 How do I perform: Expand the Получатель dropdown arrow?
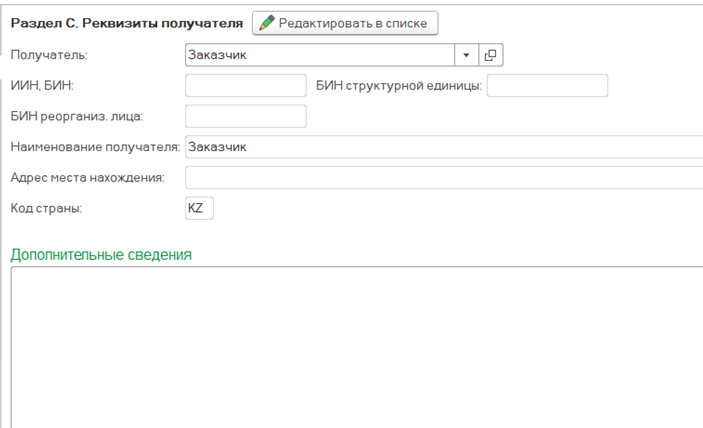(x=466, y=55)
